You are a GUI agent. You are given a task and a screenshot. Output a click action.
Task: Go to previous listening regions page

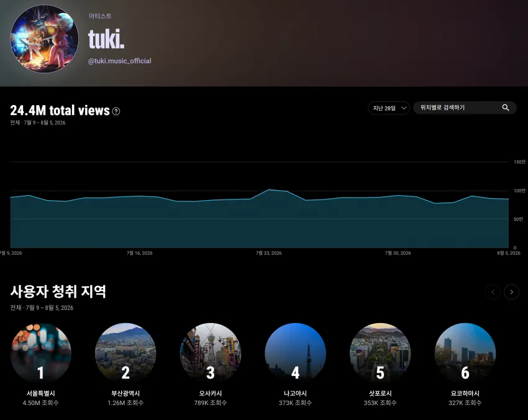pos(493,292)
